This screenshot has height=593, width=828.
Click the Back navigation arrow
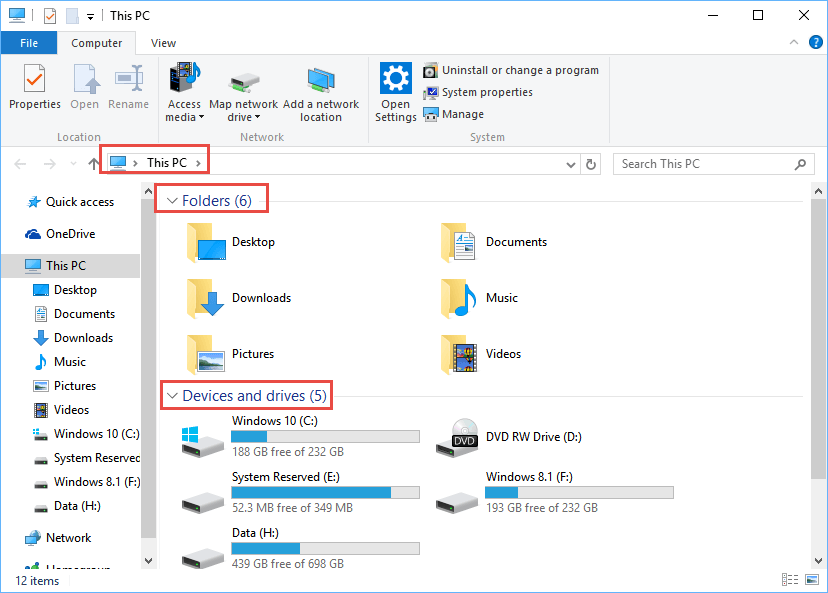[x=20, y=164]
